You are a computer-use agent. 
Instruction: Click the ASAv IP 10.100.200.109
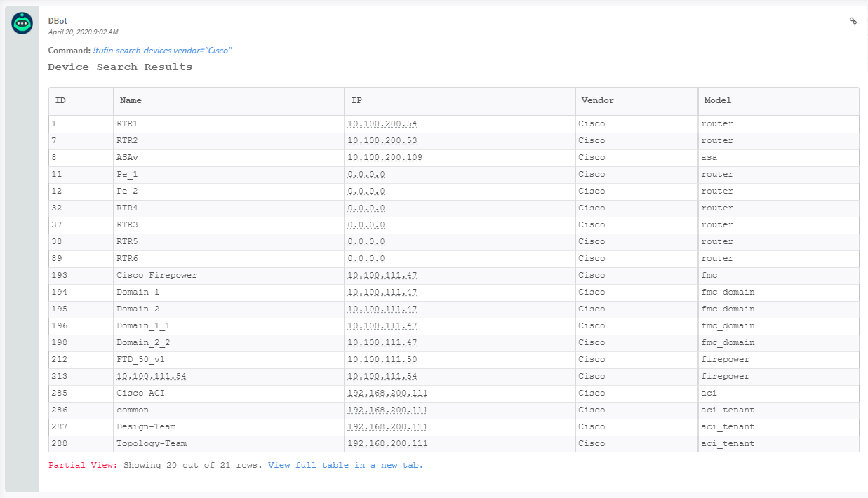(385, 158)
